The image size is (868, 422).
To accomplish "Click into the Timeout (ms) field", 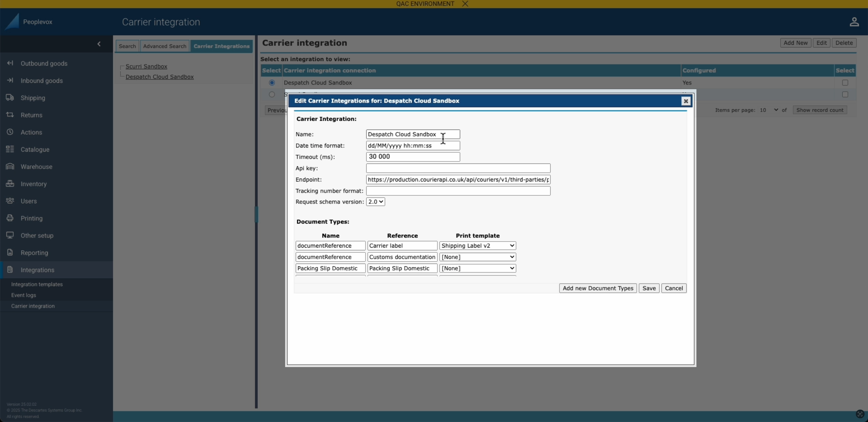I will click(x=413, y=157).
